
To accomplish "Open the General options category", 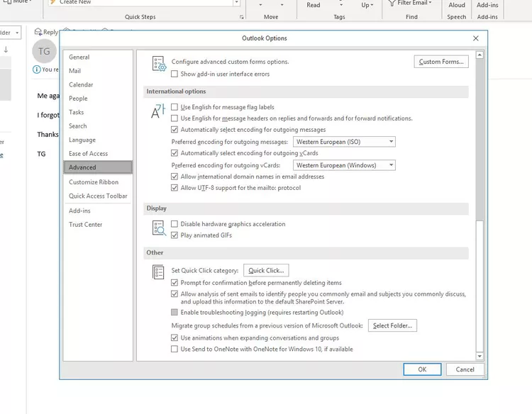I will 98,57.
